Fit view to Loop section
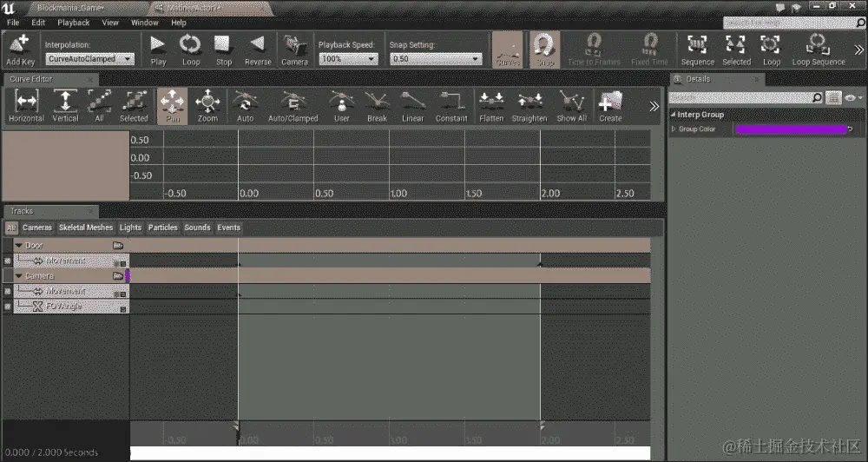 tap(771, 49)
